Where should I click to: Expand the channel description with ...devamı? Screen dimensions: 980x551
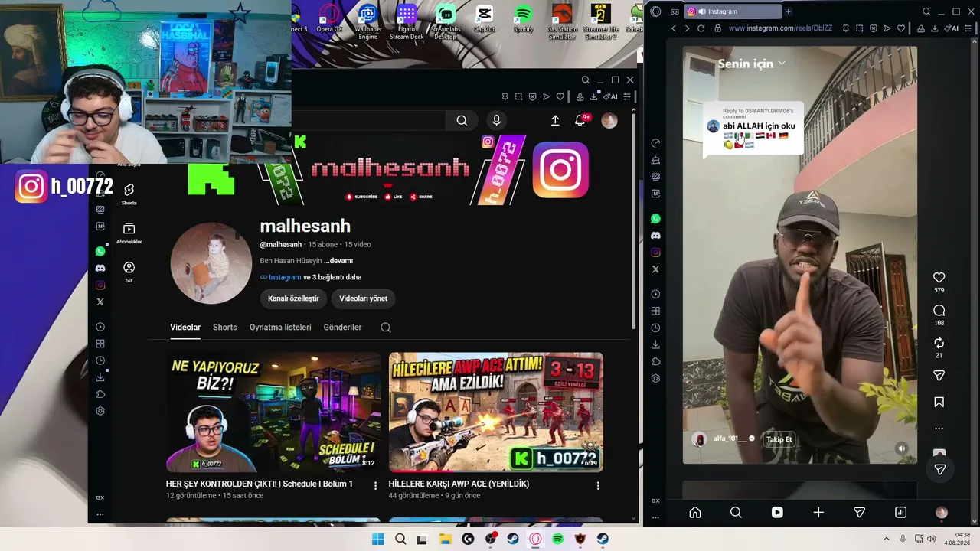[x=338, y=261]
